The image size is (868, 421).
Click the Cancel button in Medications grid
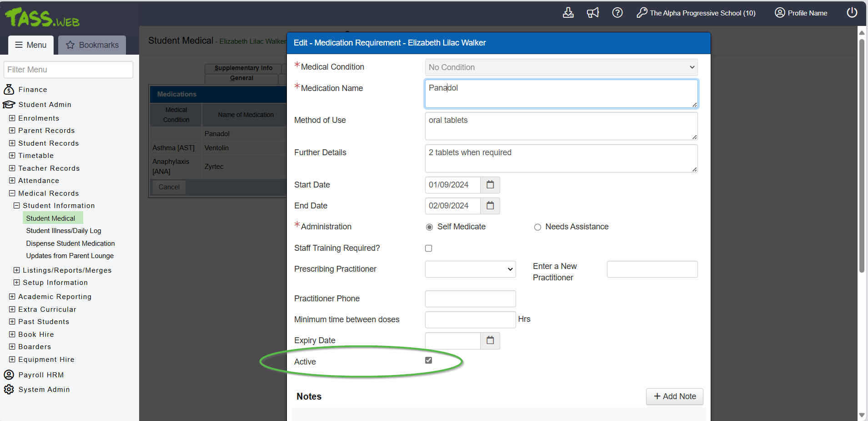(169, 187)
